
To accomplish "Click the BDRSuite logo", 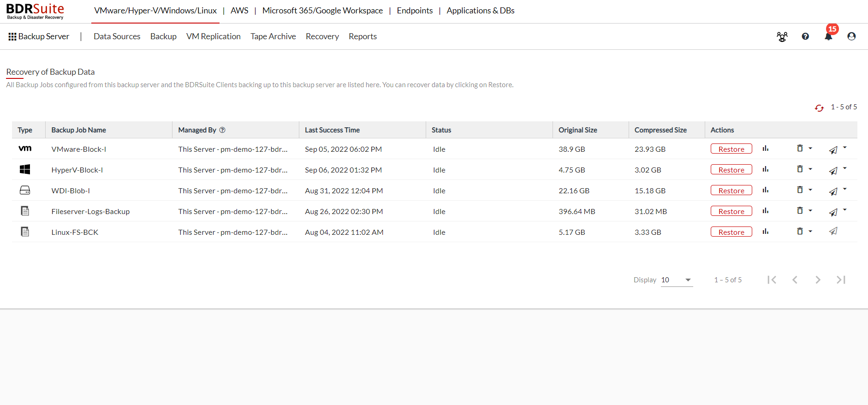I will [35, 12].
